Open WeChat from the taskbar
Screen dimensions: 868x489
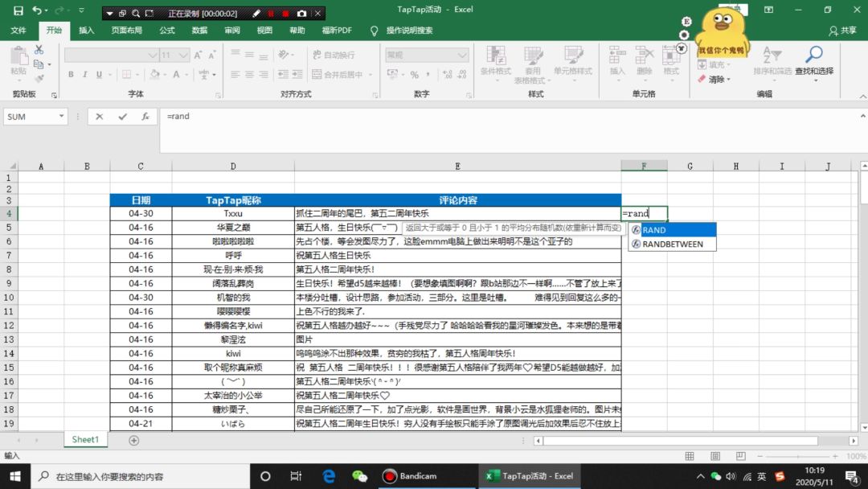pyautogui.click(x=360, y=476)
